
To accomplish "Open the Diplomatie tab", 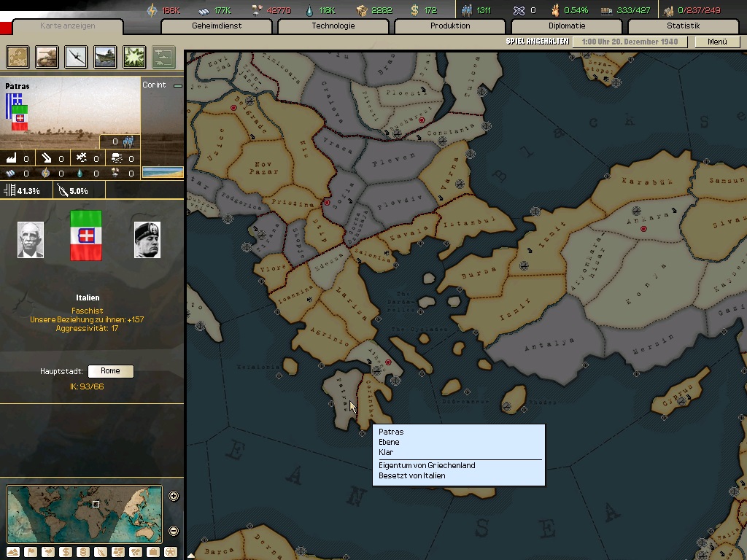I will click(x=567, y=26).
